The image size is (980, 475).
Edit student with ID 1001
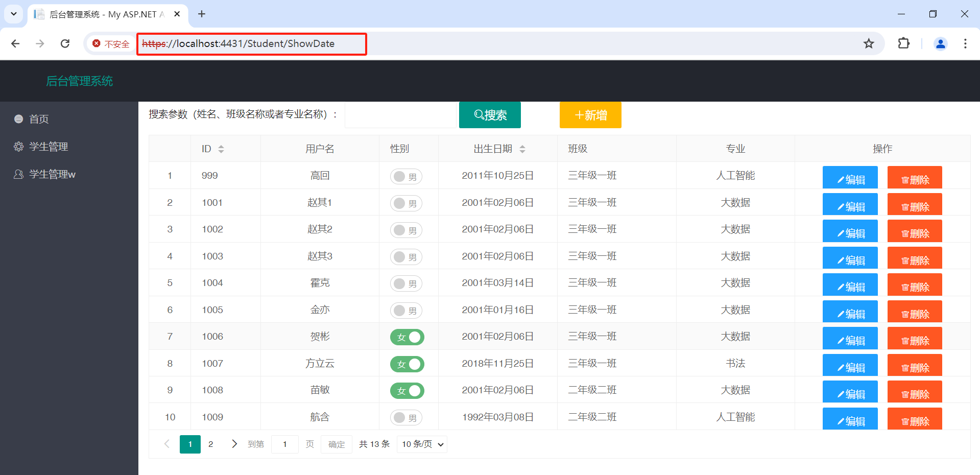click(x=850, y=204)
